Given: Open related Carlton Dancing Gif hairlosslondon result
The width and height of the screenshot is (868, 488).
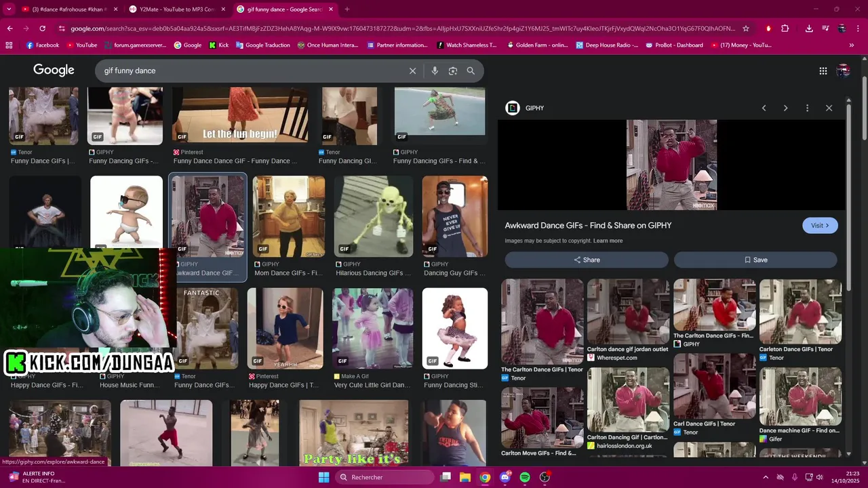Looking at the screenshot, I should 628,400.
